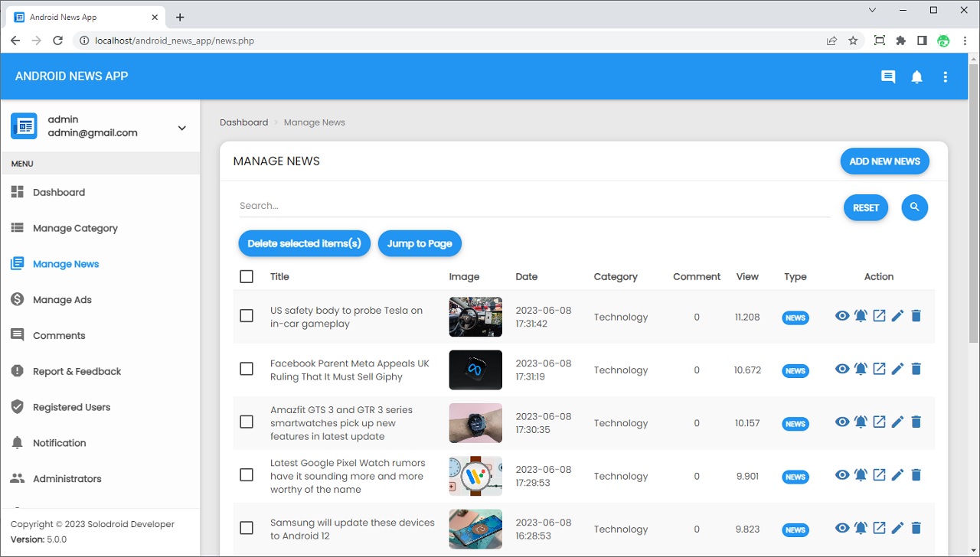
Task: Edit the Facebook Parent Meta news
Action: 897,369
